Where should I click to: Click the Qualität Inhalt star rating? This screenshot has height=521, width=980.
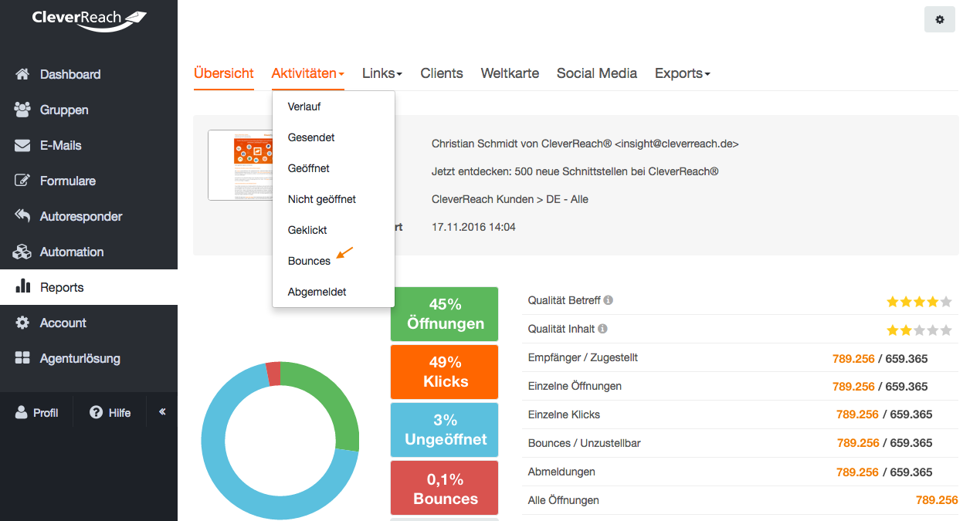coord(919,330)
